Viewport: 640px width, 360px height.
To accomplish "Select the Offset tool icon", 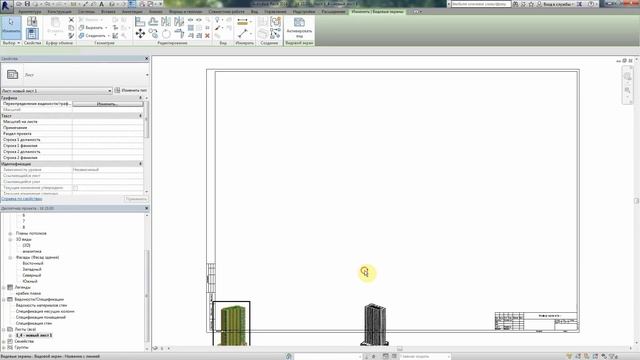I will (x=153, y=21).
